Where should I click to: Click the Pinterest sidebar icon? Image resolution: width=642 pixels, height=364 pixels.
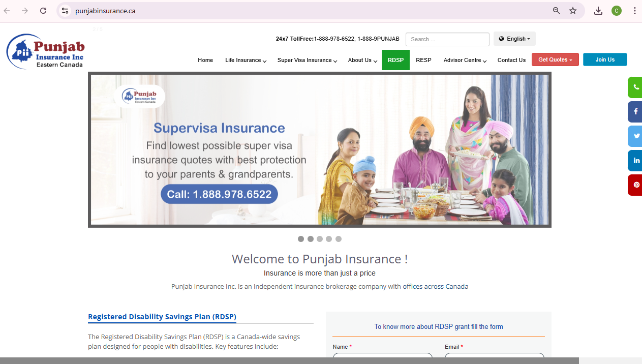pyautogui.click(x=635, y=185)
